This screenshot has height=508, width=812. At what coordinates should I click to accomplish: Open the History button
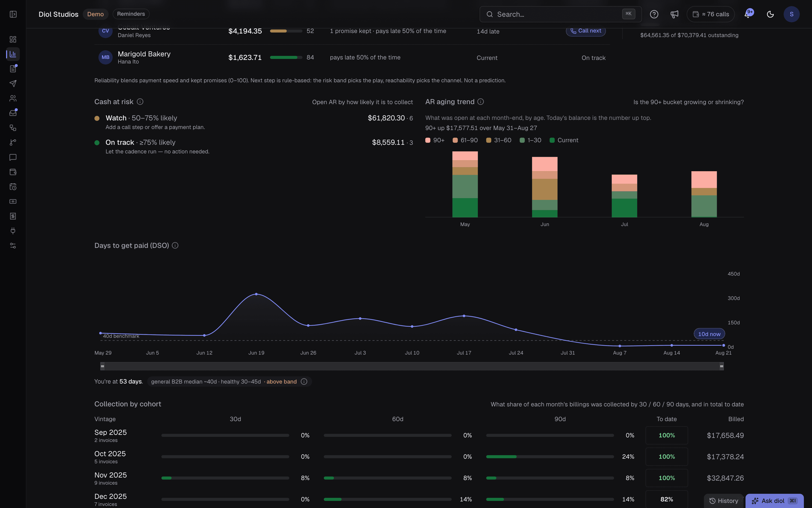[724, 501]
